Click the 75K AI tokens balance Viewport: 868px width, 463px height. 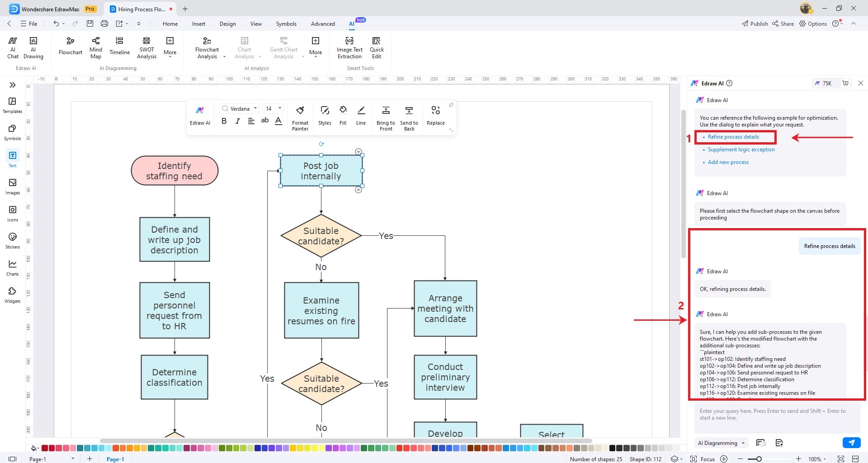pos(823,83)
